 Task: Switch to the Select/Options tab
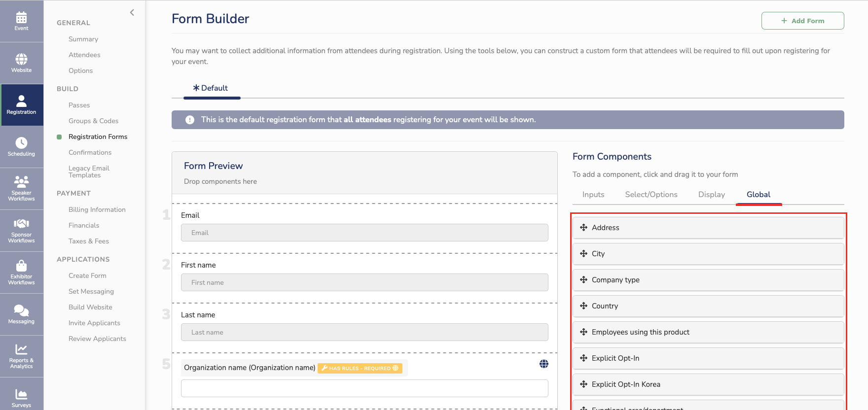[651, 195]
